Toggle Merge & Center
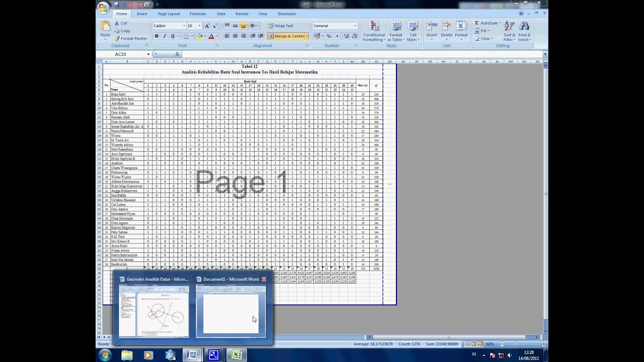Screen dimensions: 644x362 (287, 36)
